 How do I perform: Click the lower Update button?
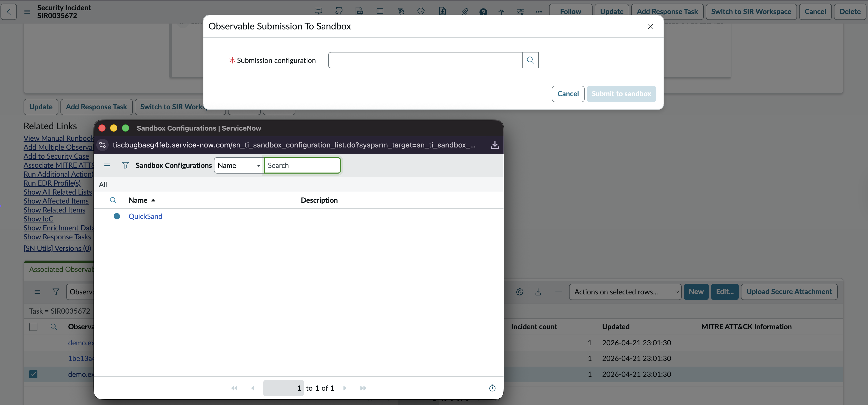coord(41,107)
